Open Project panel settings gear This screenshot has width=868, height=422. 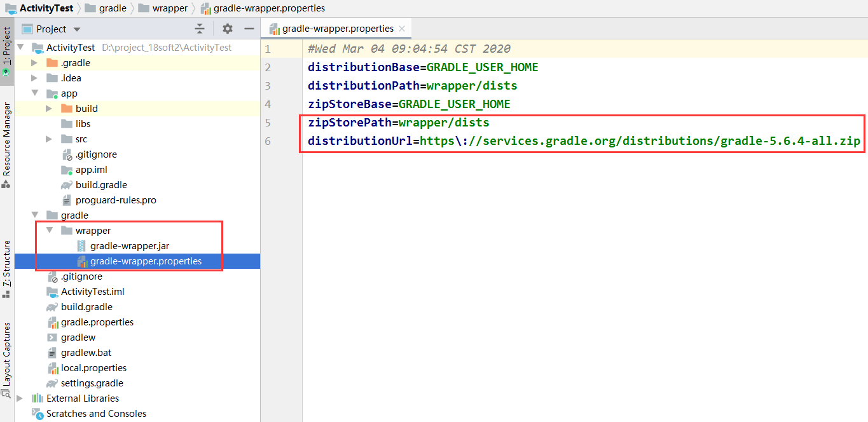(228, 29)
